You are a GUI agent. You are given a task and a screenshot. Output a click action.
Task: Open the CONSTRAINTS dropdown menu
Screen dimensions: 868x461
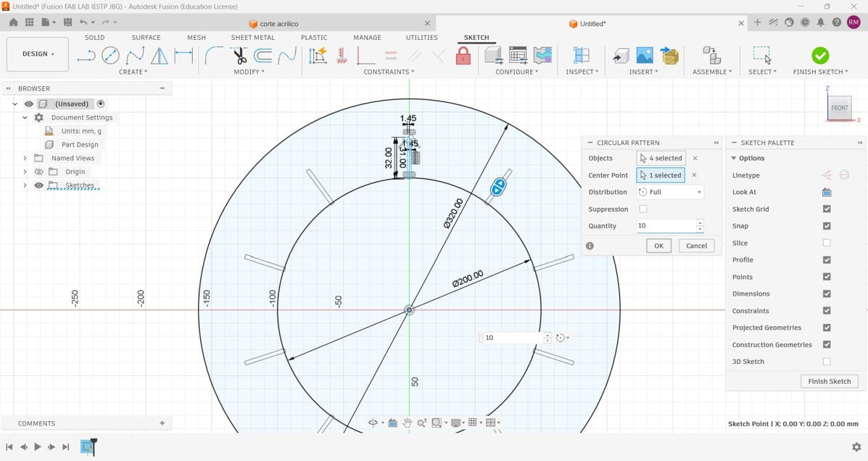coord(389,72)
